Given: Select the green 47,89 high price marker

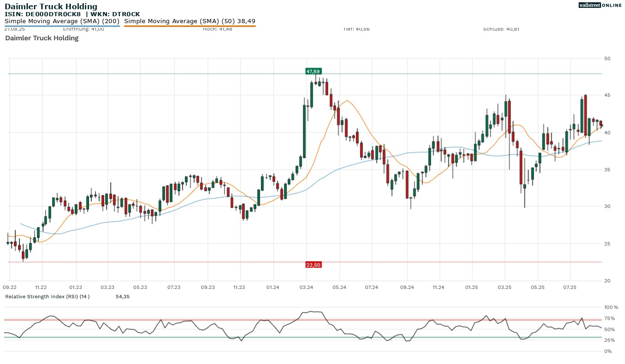Looking at the screenshot, I should [x=313, y=71].
